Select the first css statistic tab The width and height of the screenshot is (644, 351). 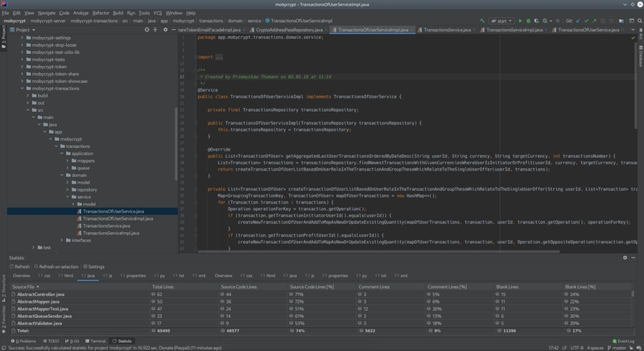click(44, 275)
